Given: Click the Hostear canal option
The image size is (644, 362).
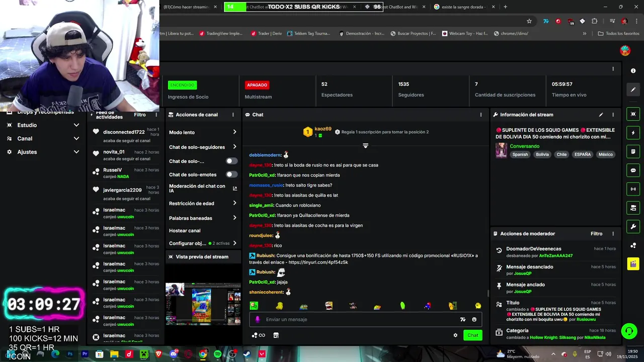Looking at the screenshot, I should coord(185,231).
